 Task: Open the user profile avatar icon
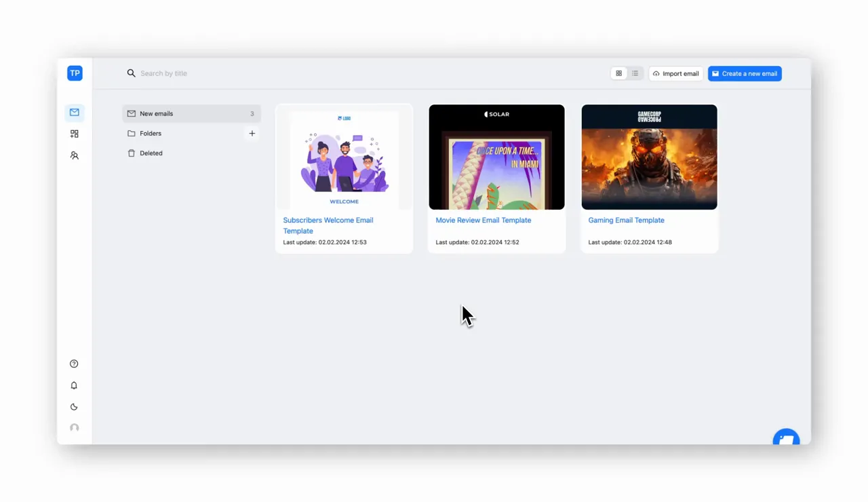74,428
